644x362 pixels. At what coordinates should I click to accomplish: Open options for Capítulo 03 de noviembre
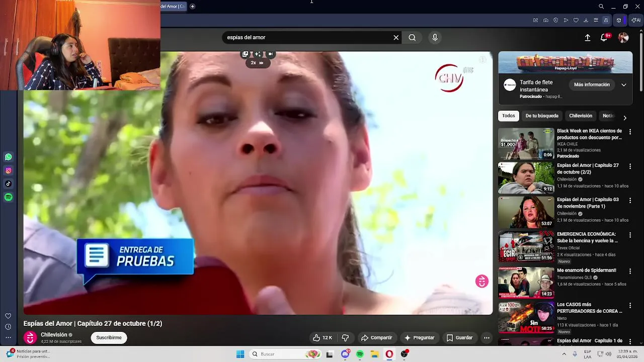click(630, 200)
